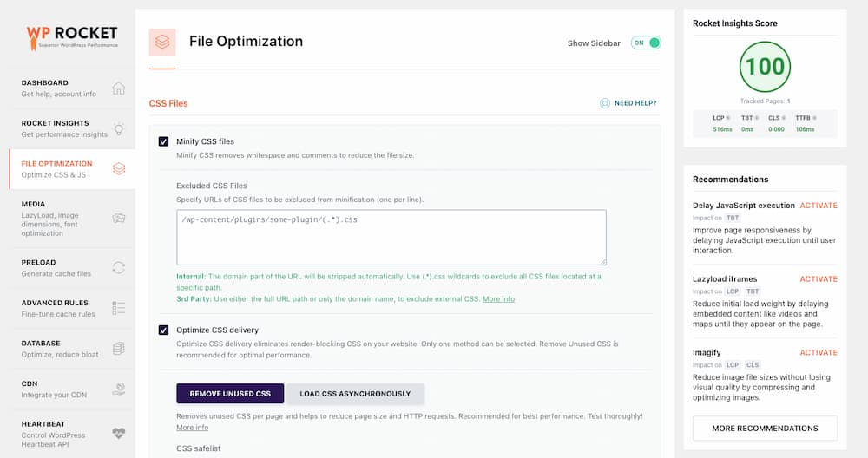Activate Lazyload iframes recommendation
The height and width of the screenshot is (458, 868).
[819, 278]
